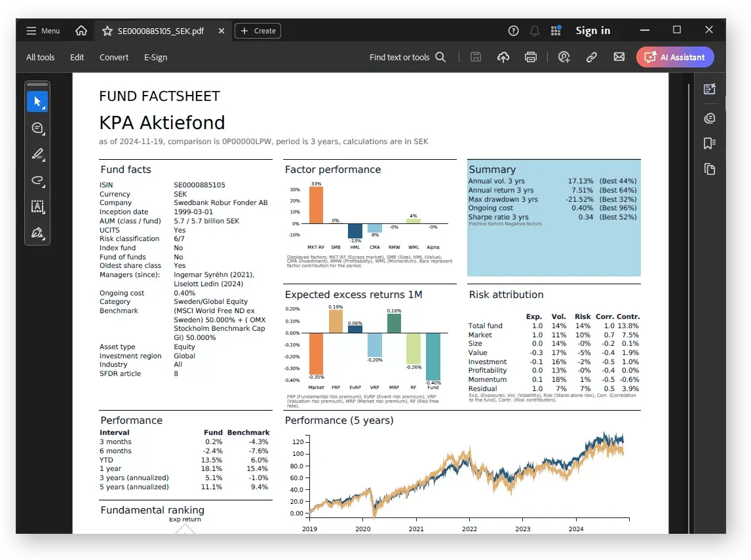751x560 pixels.
Task: Click the 5 years (annualized) performance row
Action: (184, 487)
